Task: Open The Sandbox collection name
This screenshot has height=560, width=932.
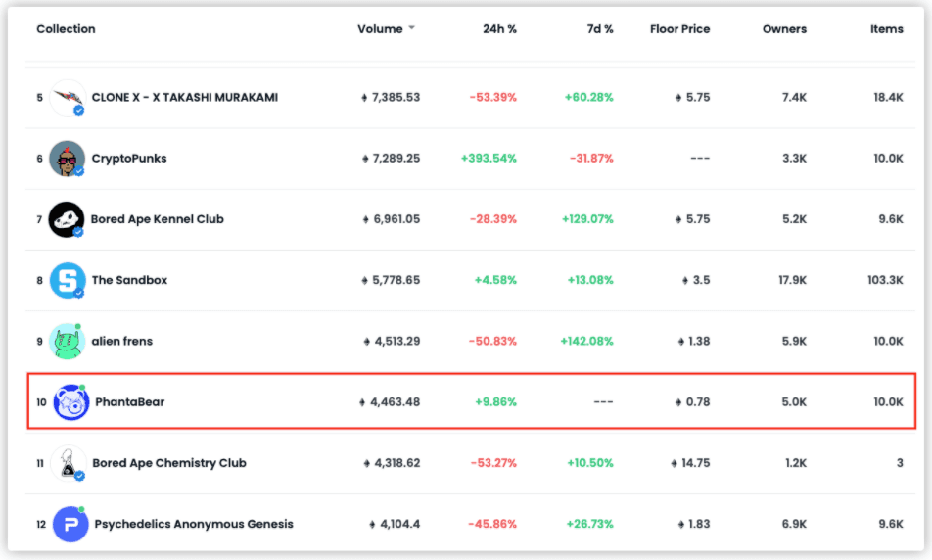Action: pyautogui.click(x=129, y=280)
